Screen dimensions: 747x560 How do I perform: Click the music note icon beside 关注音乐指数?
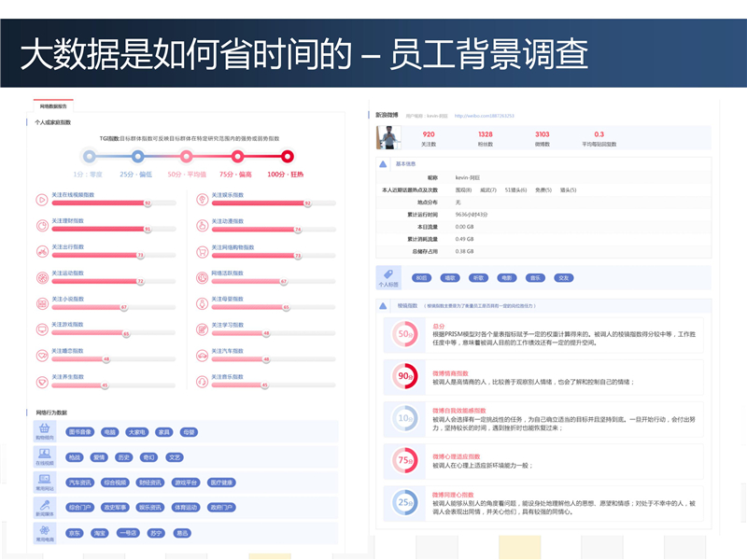click(x=202, y=382)
